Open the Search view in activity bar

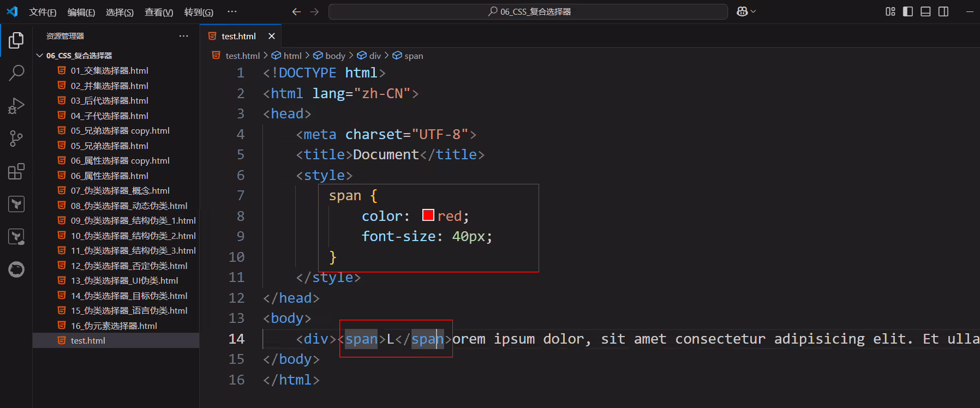(x=16, y=73)
